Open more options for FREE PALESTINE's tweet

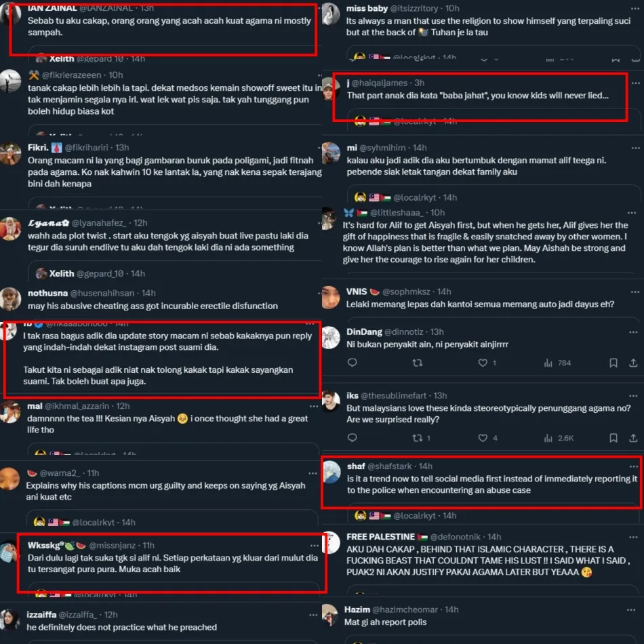coord(633,537)
